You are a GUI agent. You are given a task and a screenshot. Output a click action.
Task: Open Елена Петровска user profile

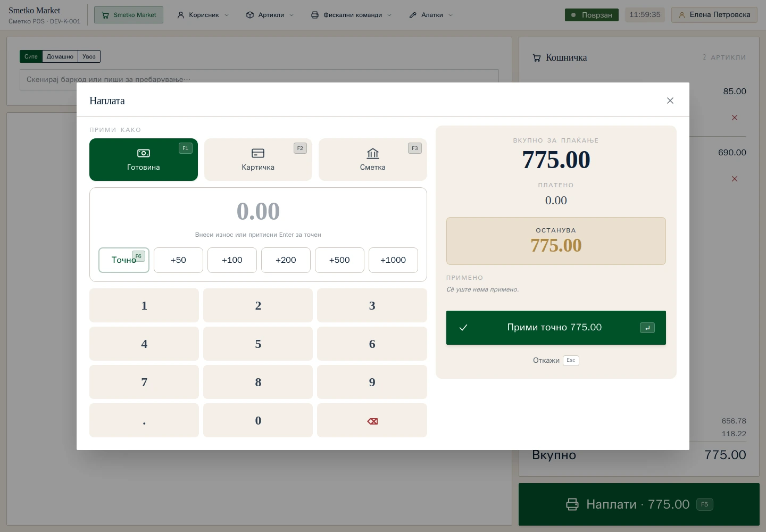(714, 15)
